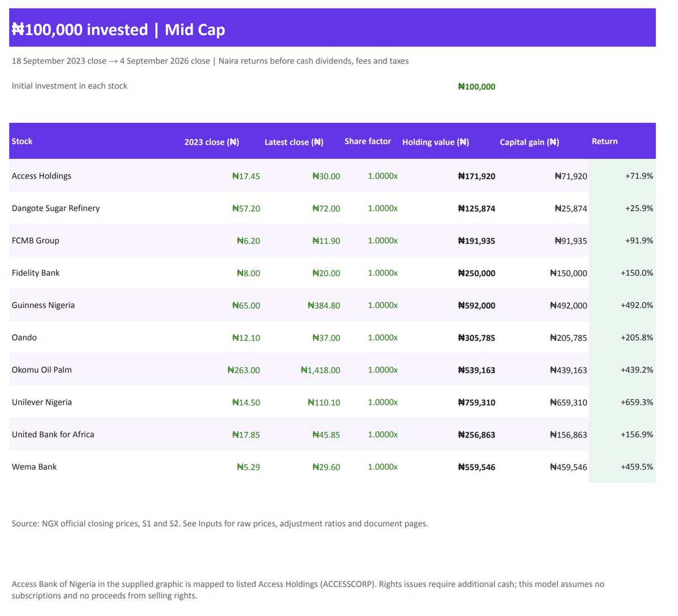Image resolution: width=678 pixels, height=616 pixels.
Task: Select the 'Oando' stock name
Action: 24,337
